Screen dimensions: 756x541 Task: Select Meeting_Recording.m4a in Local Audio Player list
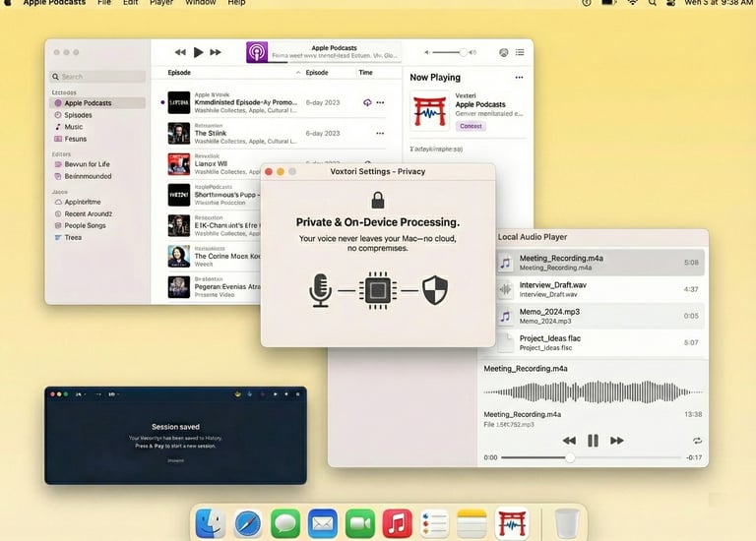point(600,263)
